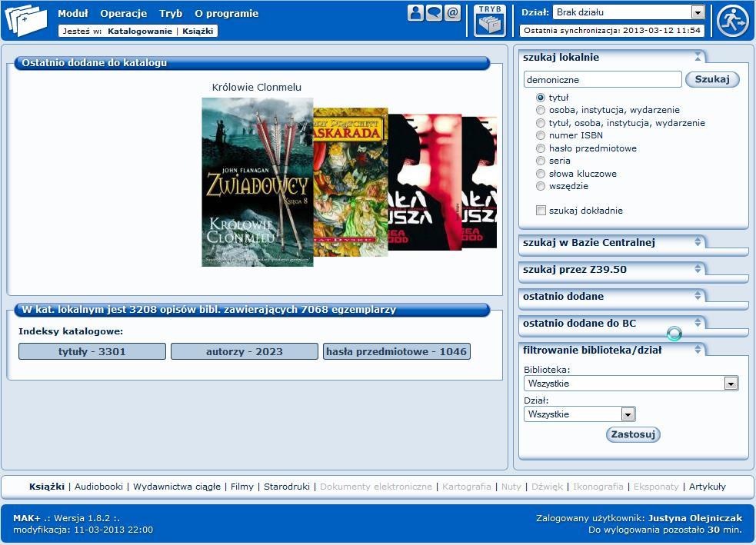The width and height of the screenshot is (756, 545).
Task: Open the hasła przedmiotowe - 1046 index
Action: click(396, 351)
